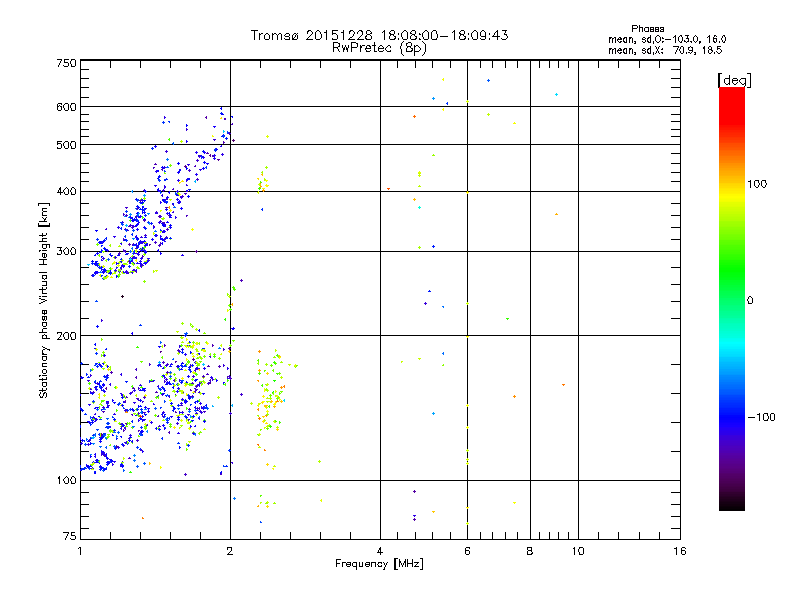Click the 'Stationary phase Virtual Height [km]' axis label

pos(44,300)
